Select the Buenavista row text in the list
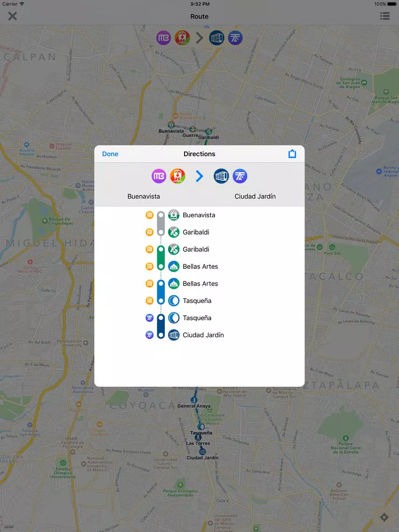 (199, 215)
